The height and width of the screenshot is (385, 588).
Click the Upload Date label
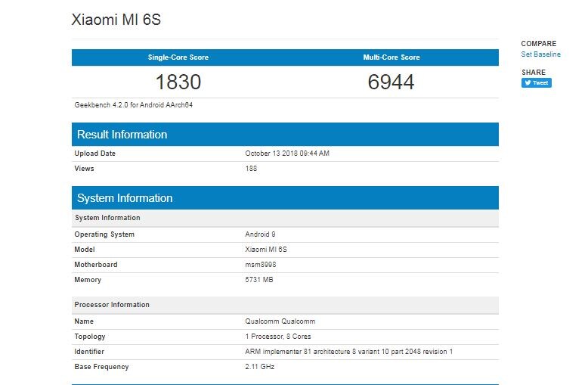[95, 154]
